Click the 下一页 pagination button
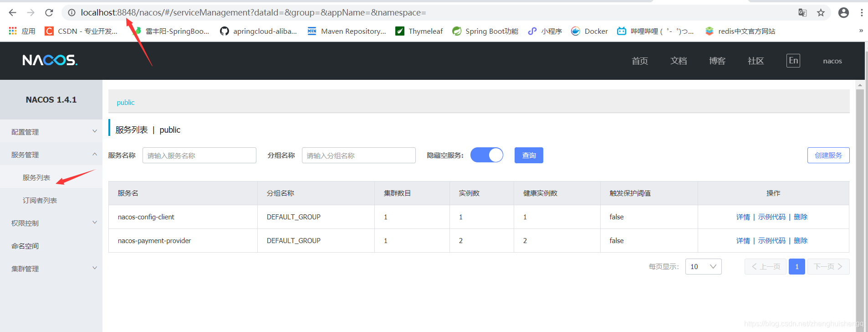The width and height of the screenshot is (868, 332). 828,266
